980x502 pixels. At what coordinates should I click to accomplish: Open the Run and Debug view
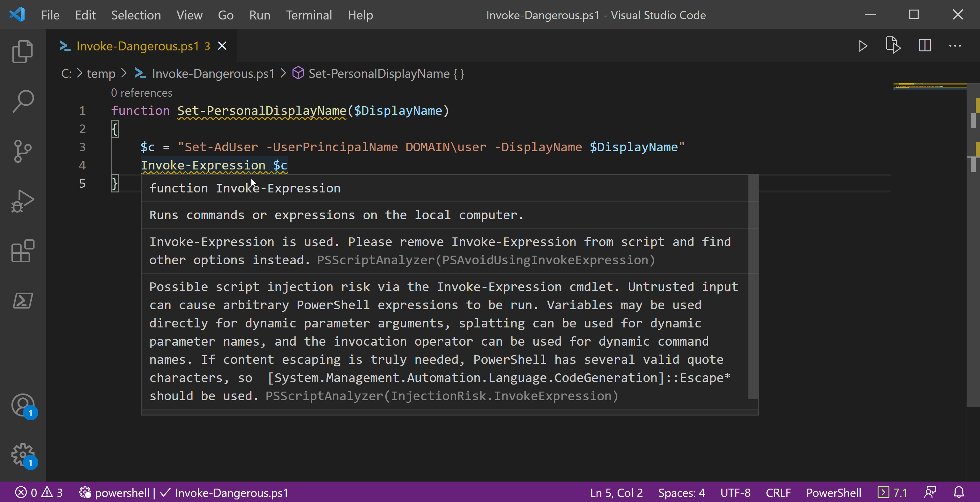point(23,201)
